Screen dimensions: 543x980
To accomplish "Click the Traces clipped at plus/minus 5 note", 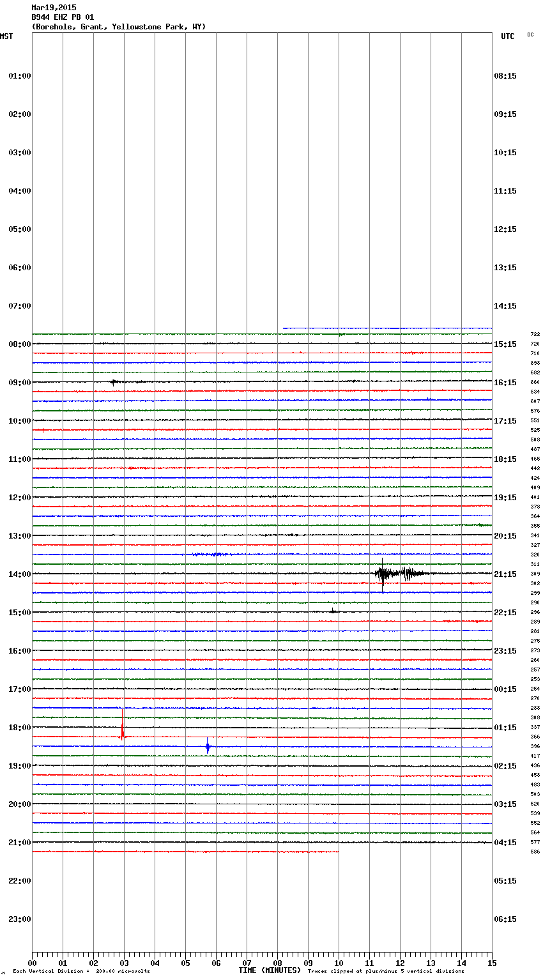I will 386,971.
